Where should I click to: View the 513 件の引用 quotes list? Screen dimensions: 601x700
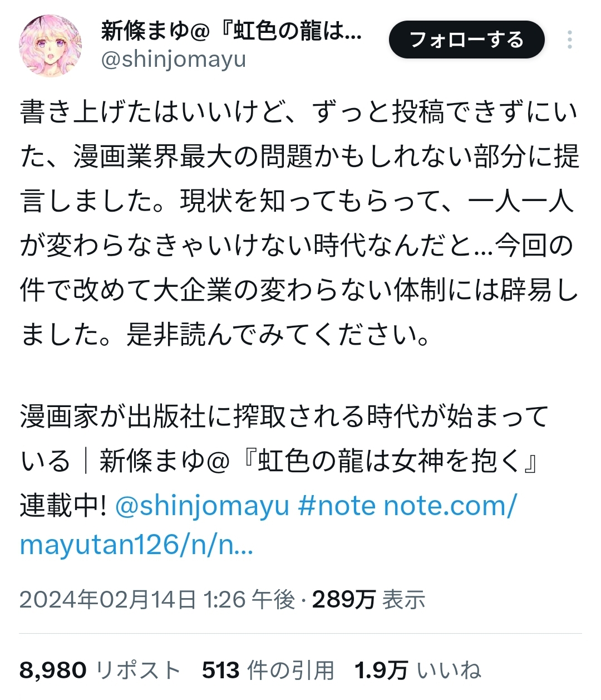tap(268, 670)
